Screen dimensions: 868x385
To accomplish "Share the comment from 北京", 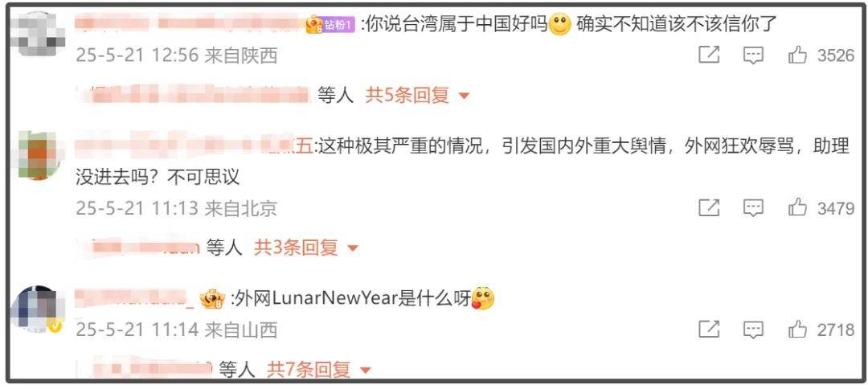I will tap(709, 207).
